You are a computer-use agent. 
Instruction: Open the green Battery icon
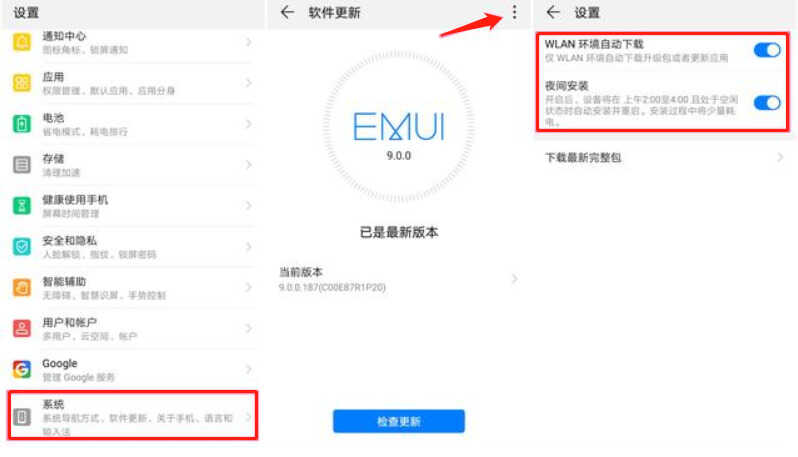tap(22, 124)
